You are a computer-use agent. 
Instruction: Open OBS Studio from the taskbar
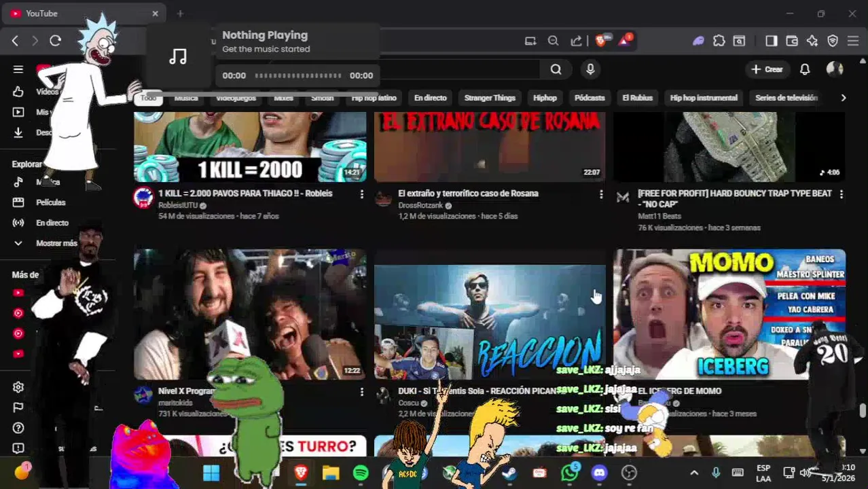point(629,473)
